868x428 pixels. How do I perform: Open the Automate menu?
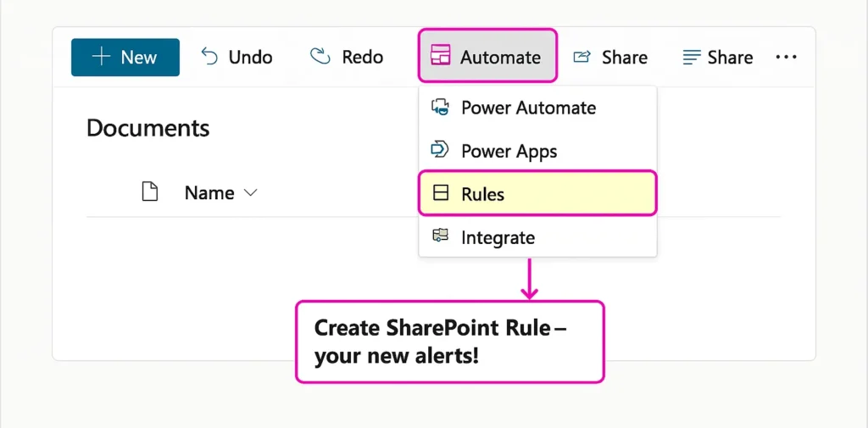point(487,56)
